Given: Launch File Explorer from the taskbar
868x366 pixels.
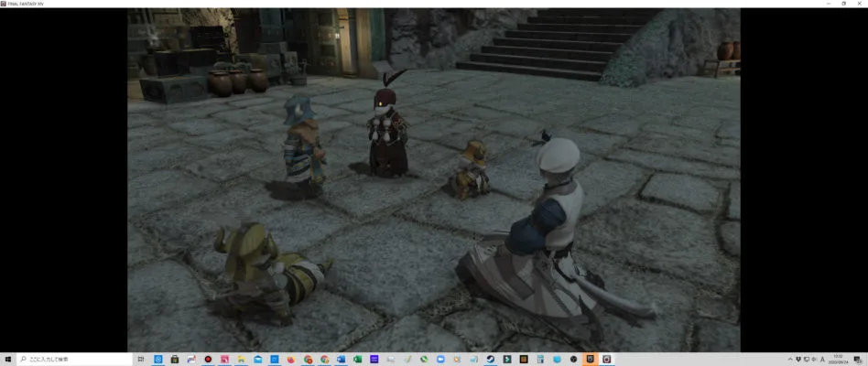Looking at the screenshot, I should (241, 360).
